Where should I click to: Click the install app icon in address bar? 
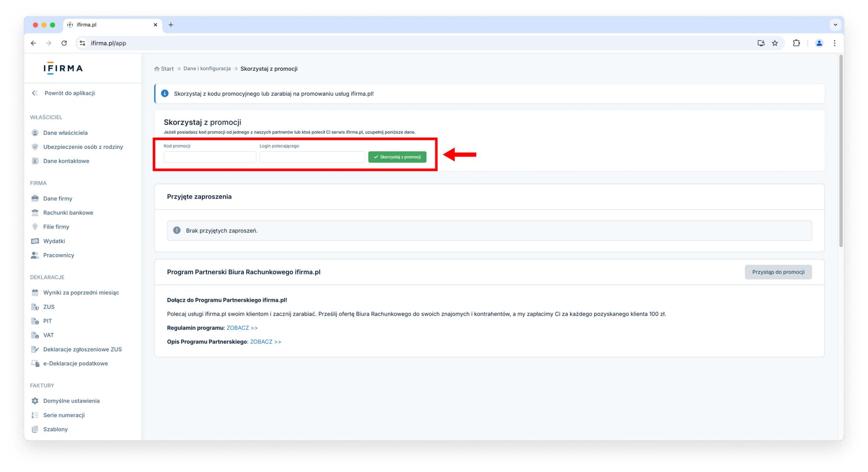pos(761,43)
